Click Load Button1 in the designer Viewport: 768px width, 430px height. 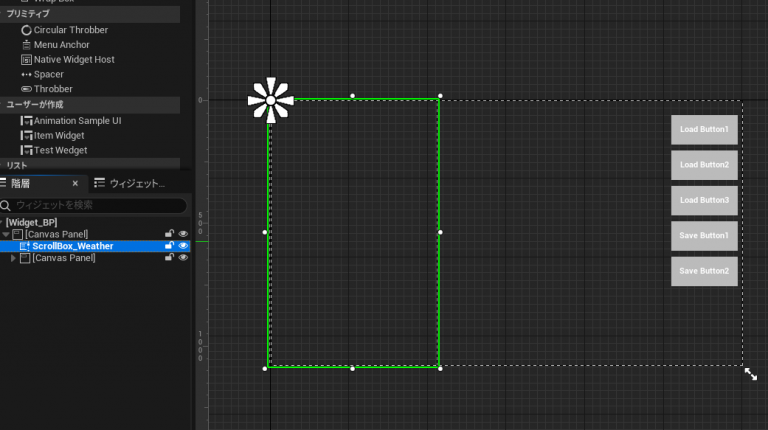pos(704,130)
